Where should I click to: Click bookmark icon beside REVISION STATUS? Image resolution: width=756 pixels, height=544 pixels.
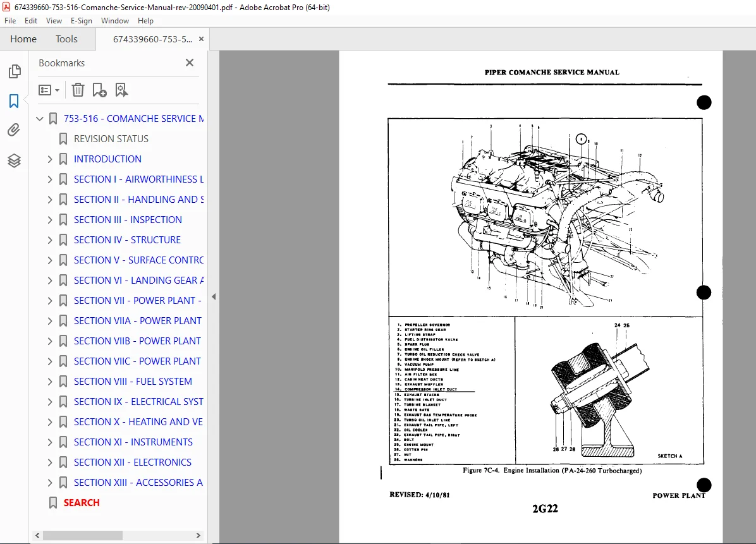(63, 139)
